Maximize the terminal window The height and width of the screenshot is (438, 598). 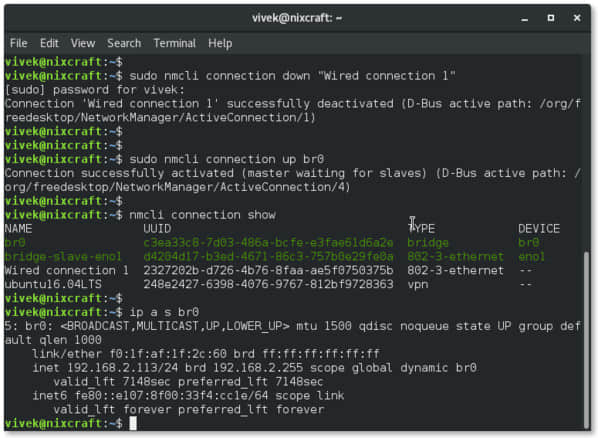point(551,18)
